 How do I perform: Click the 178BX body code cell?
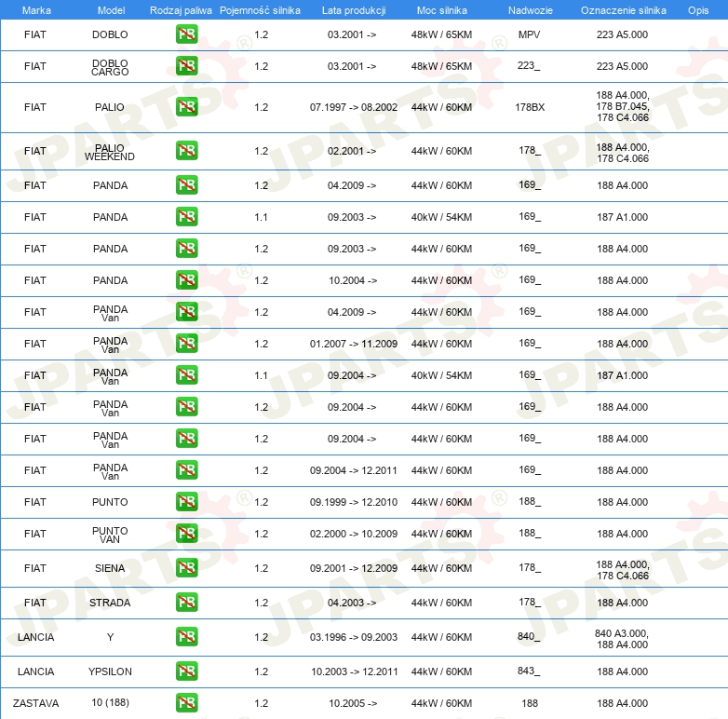coord(530,107)
